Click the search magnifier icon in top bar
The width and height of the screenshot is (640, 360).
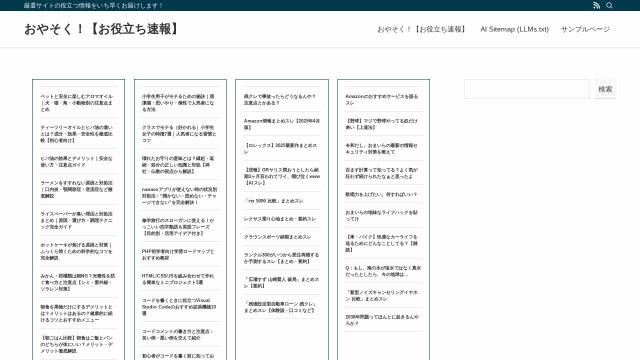[x=609, y=5]
